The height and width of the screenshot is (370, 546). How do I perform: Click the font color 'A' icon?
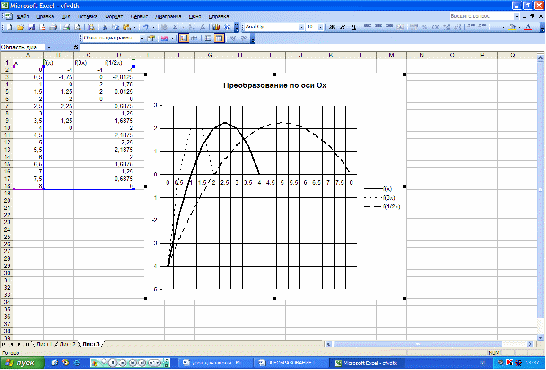pos(528,27)
